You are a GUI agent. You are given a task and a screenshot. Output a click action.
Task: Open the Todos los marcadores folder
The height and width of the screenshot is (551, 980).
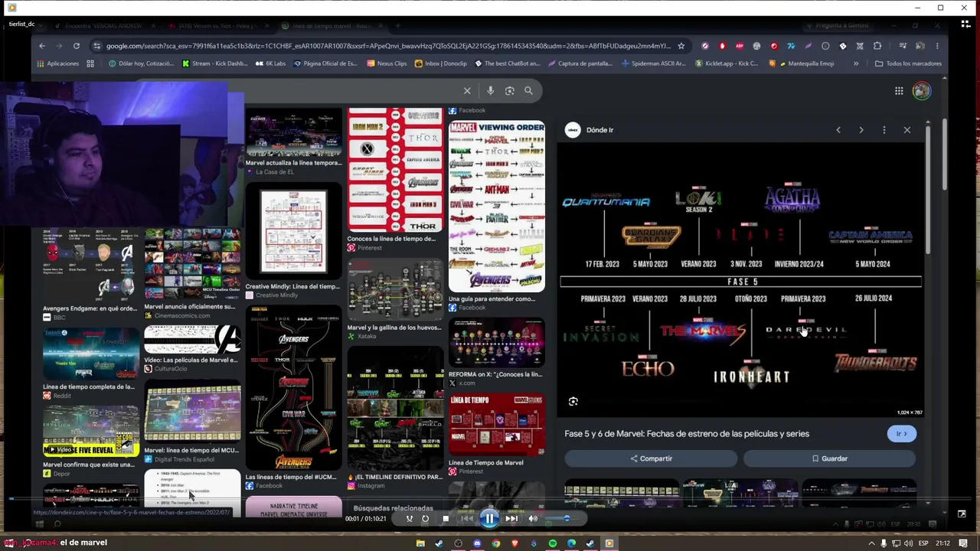[908, 64]
